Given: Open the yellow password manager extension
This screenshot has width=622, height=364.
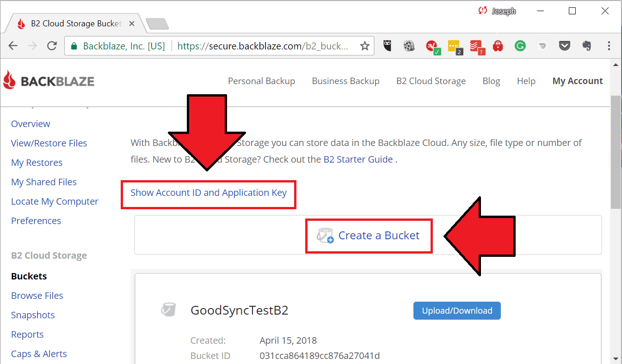Looking at the screenshot, I should click(x=455, y=46).
